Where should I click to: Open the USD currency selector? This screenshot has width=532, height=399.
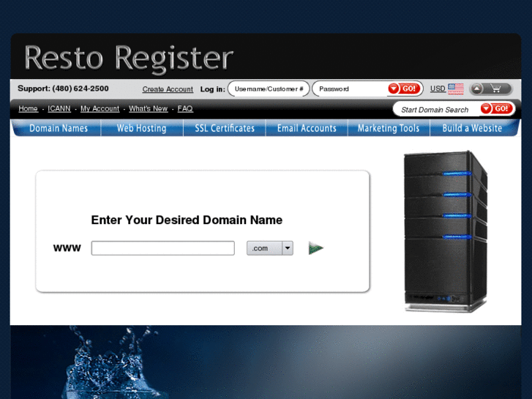(x=438, y=89)
